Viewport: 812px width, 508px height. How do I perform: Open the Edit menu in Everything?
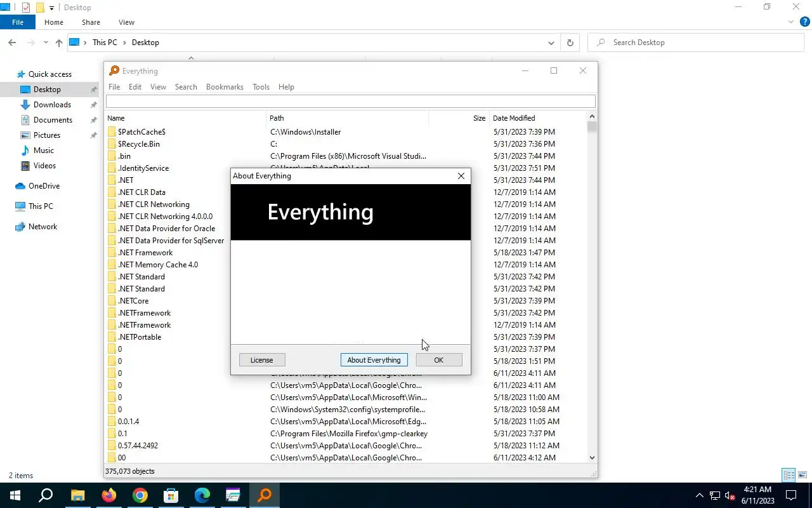coord(135,87)
